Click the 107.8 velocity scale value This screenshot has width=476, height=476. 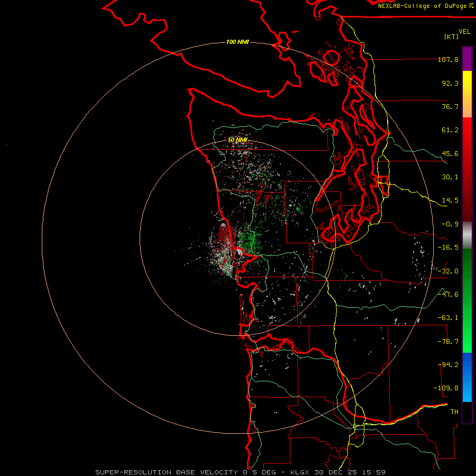click(448, 59)
